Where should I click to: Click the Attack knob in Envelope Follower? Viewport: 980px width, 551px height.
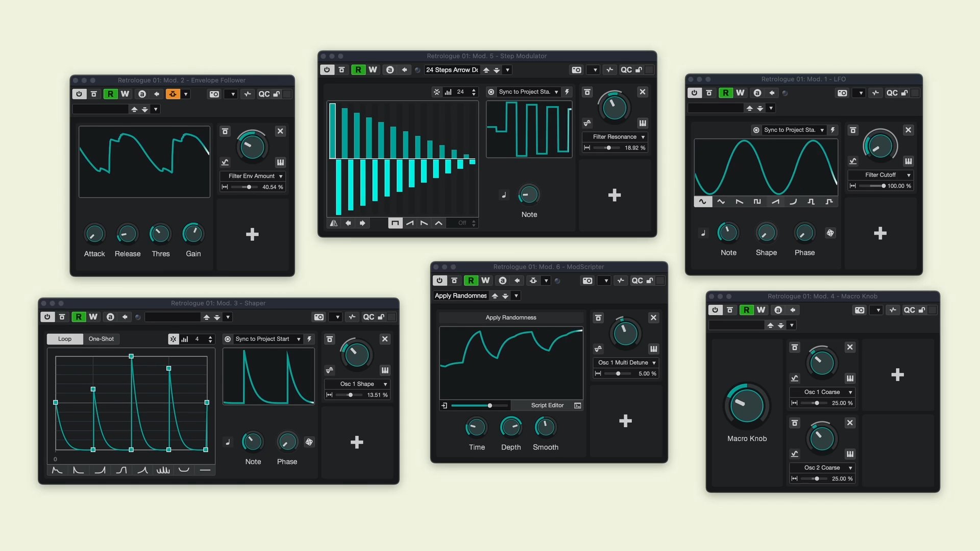(x=94, y=234)
